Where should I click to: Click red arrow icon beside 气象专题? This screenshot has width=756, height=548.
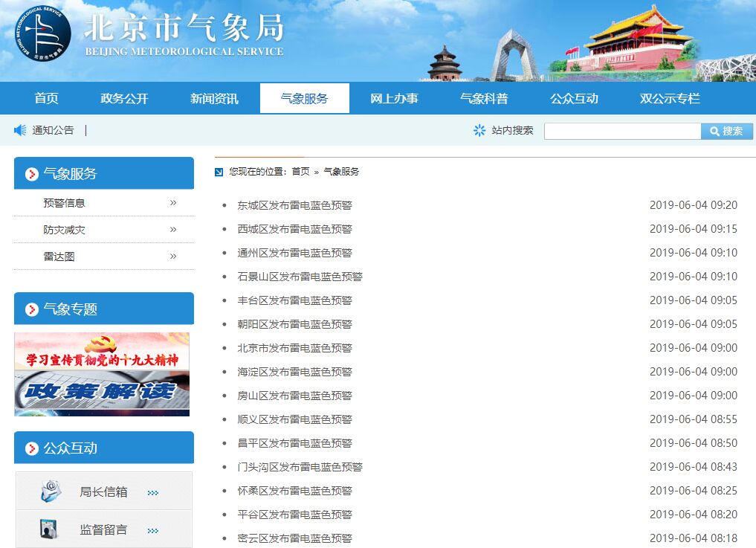point(31,309)
